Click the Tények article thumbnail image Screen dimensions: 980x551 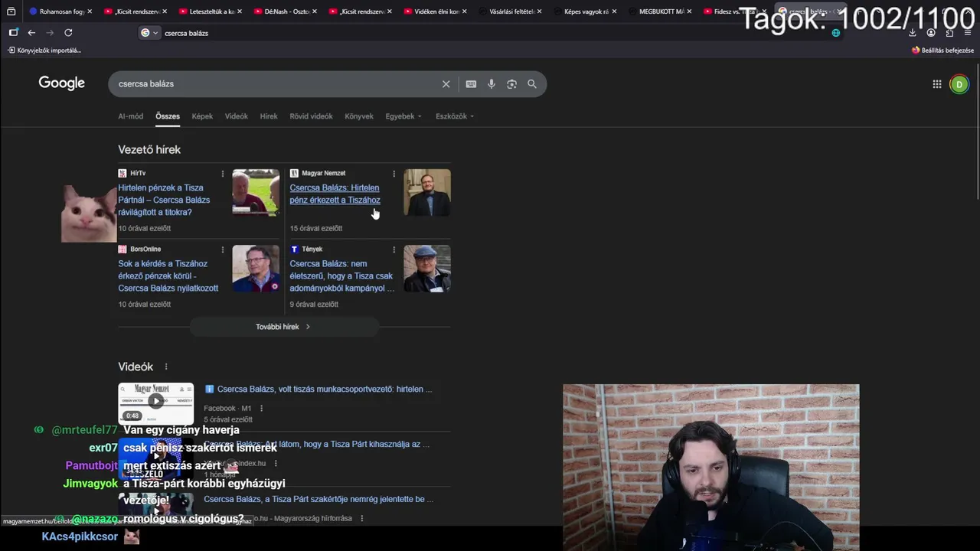(427, 268)
